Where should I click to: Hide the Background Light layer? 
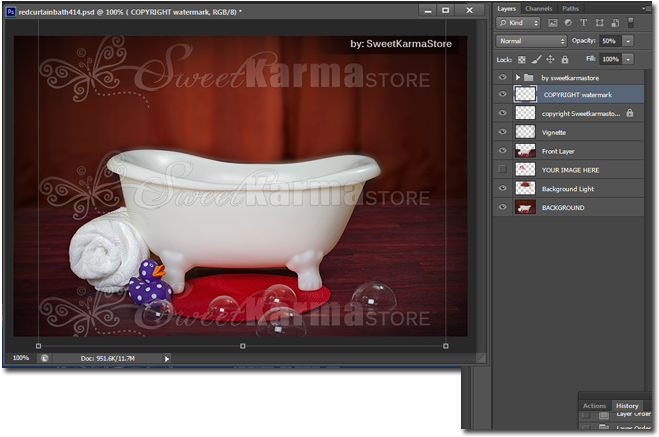502,188
